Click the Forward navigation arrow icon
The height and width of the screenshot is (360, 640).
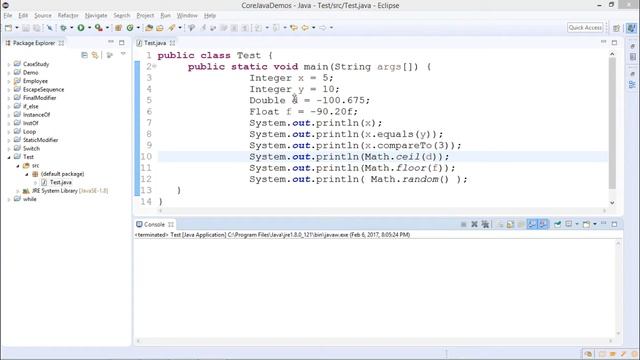[323, 28]
